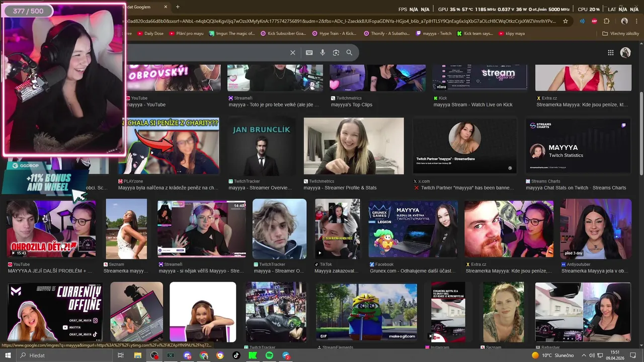Open File Explorer from the taskbar
The image size is (644, 362).
(x=137, y=355)
